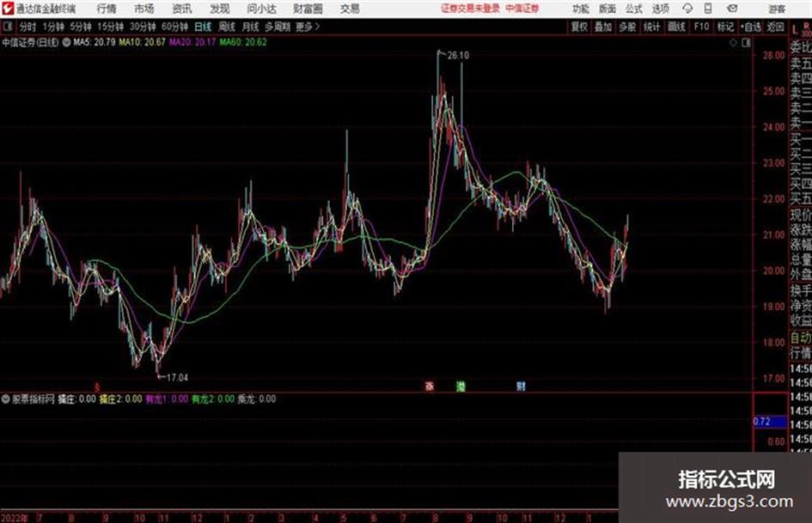
Task: Click the 多股 multi-stock button
Action: coord(627,27)
